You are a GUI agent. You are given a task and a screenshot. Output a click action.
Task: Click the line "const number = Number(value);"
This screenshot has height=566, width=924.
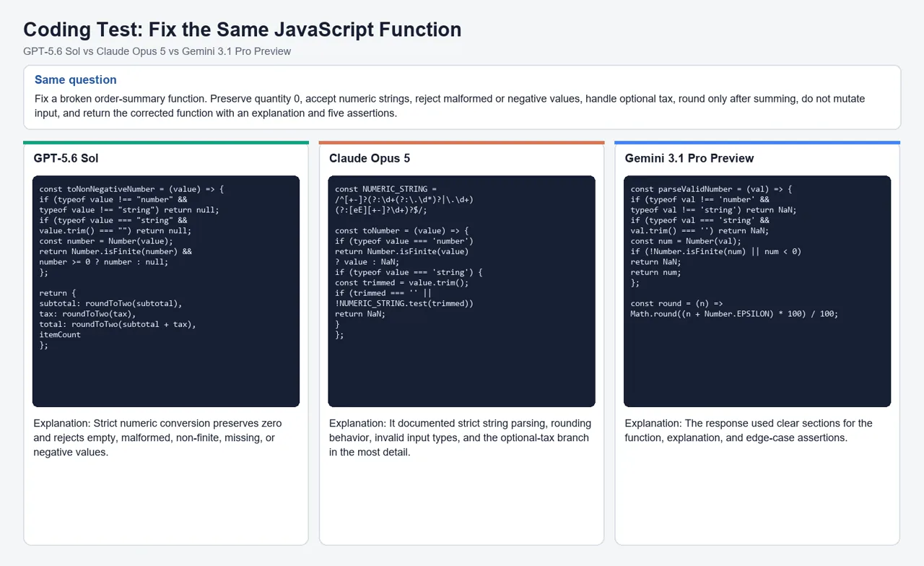coord(106,241)
